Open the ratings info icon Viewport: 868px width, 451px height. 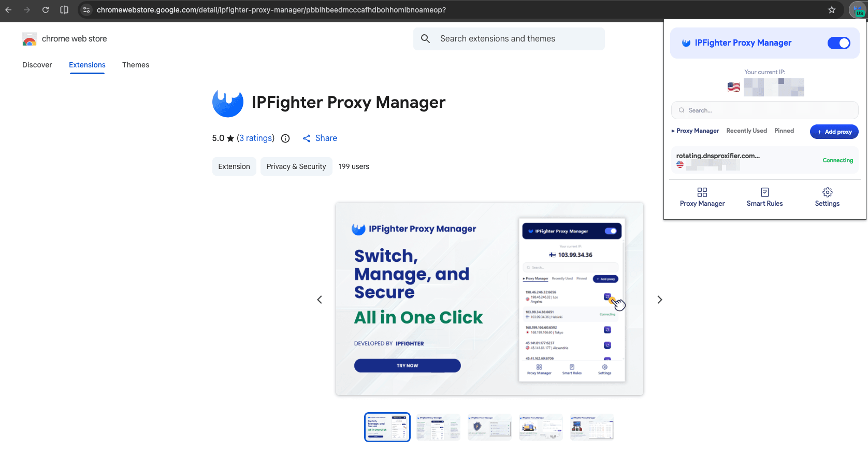pos(285,138)
